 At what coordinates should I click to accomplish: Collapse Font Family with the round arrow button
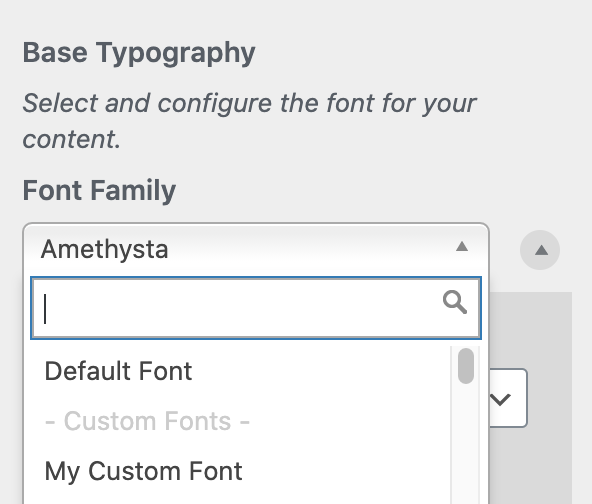point(540,250)
